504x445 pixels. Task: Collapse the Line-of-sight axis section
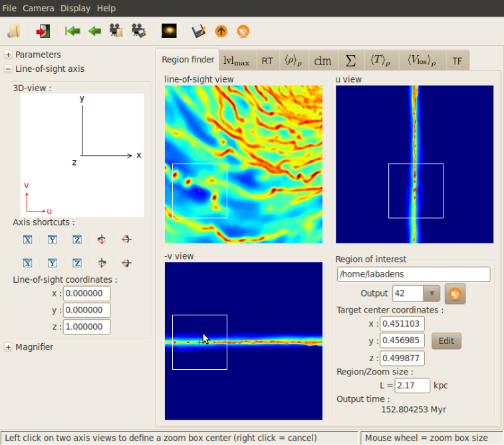tap(8, 69)
